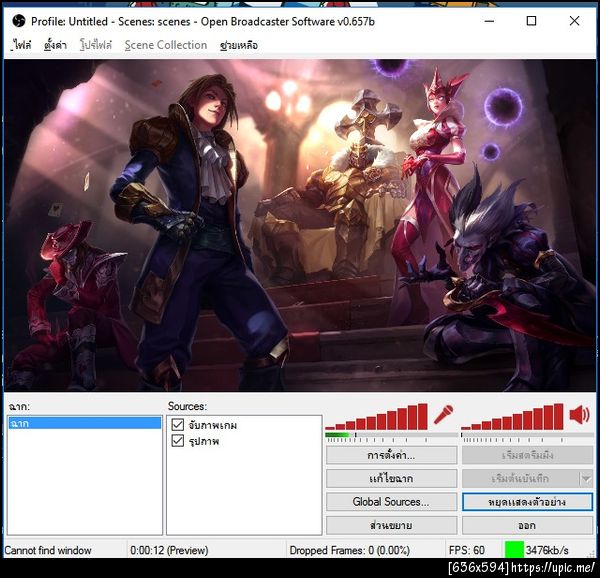This screenshot has height=578, width=600.
Task: Click '3476kb/s' bitrate text
Action: (547, 550)
